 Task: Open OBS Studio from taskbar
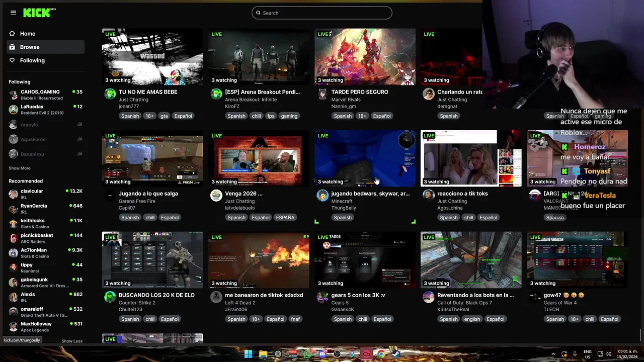click(x=337, y=354)
